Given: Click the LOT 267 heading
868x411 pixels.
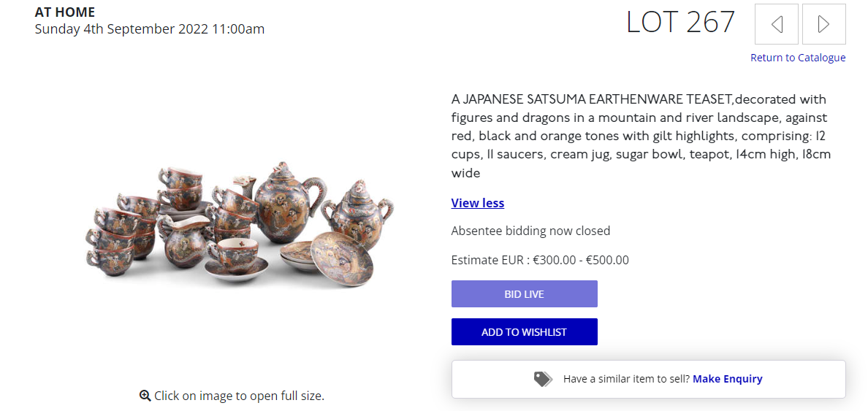Looking at the screenshot, I should tap(680, 23).
